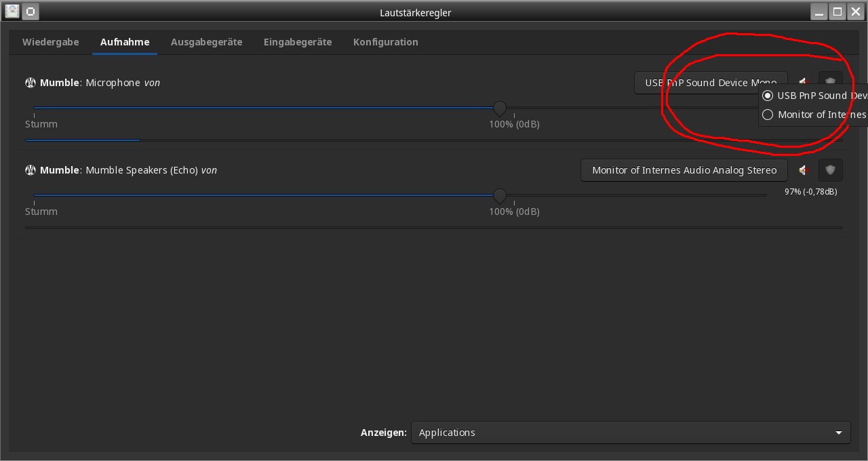Click the 100% (0dB) label under Speakers (Echo) slider
868x461 pixels.
tap(514, 212)
